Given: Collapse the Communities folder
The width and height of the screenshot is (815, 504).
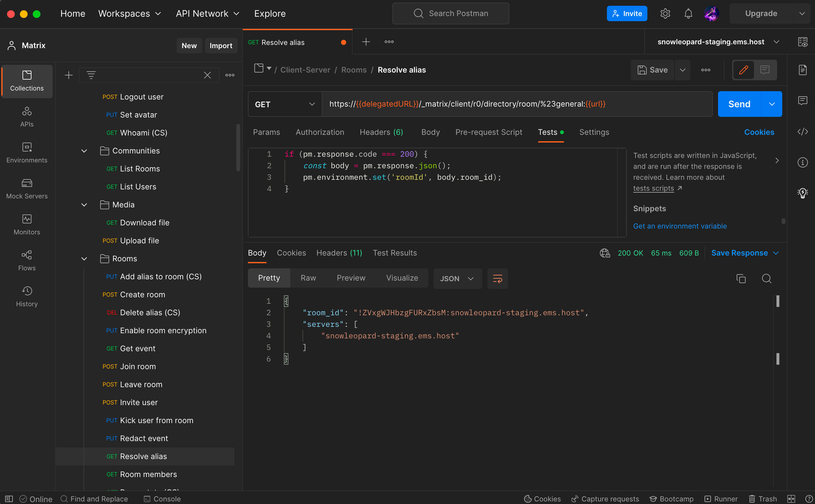Looking at the screenshot, I should [x=84, y=151].
